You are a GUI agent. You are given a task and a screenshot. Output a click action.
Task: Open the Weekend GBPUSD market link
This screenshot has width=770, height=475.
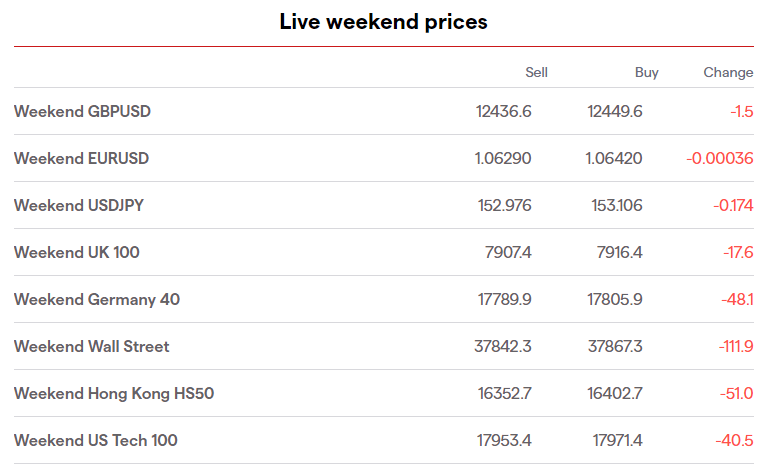82,111
